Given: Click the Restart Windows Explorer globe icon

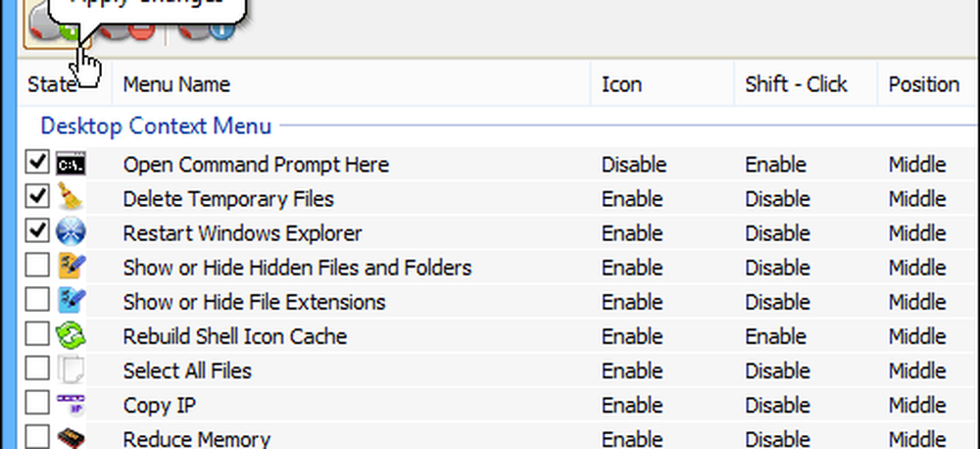Looking at the screenshot, I should point(71,233).
